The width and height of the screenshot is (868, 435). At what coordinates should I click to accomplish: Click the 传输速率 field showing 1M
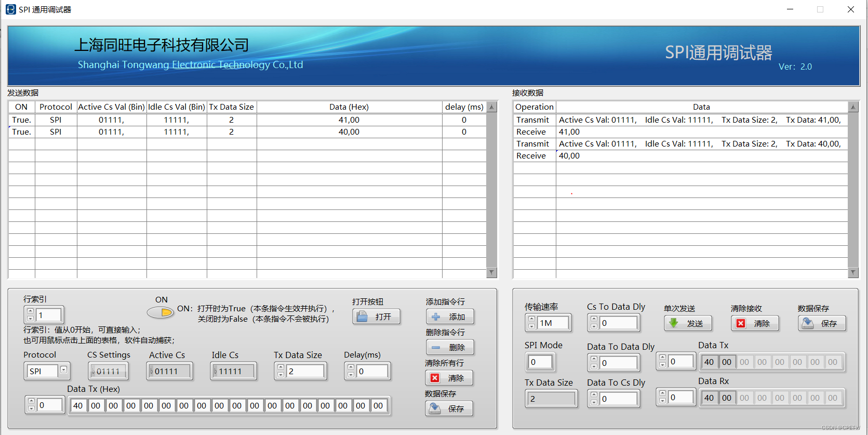[553, 323]
